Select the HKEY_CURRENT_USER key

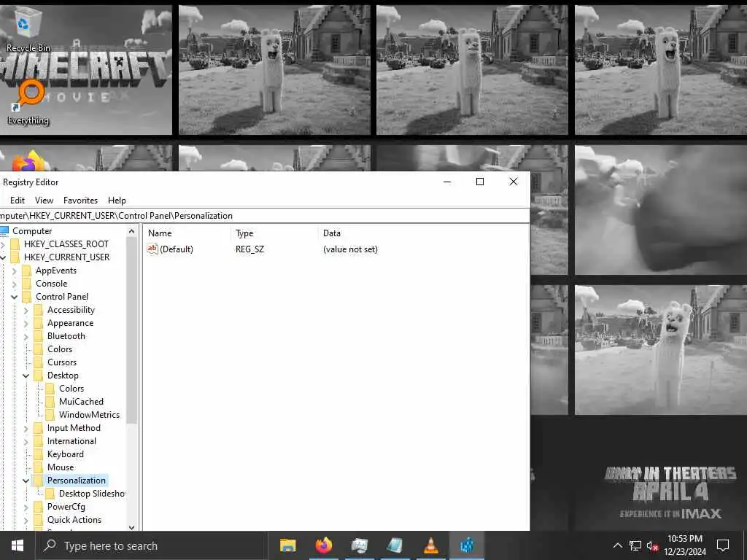66,257
